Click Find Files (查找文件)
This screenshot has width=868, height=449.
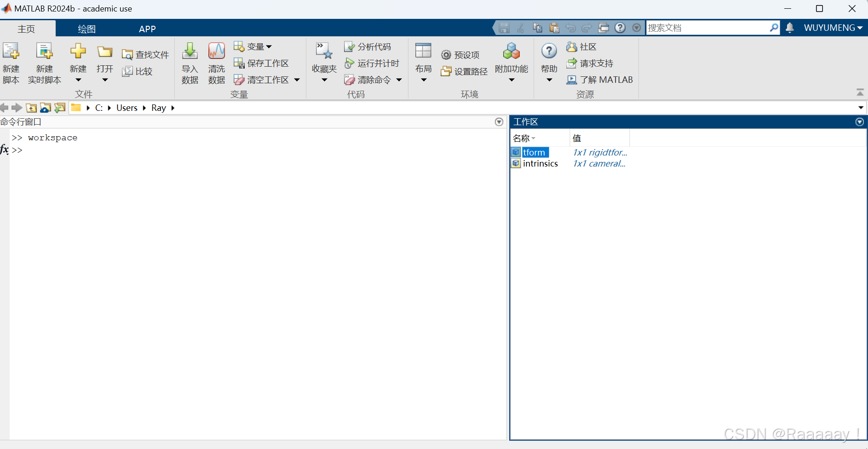pyautogui.click(x=145, y=55)
